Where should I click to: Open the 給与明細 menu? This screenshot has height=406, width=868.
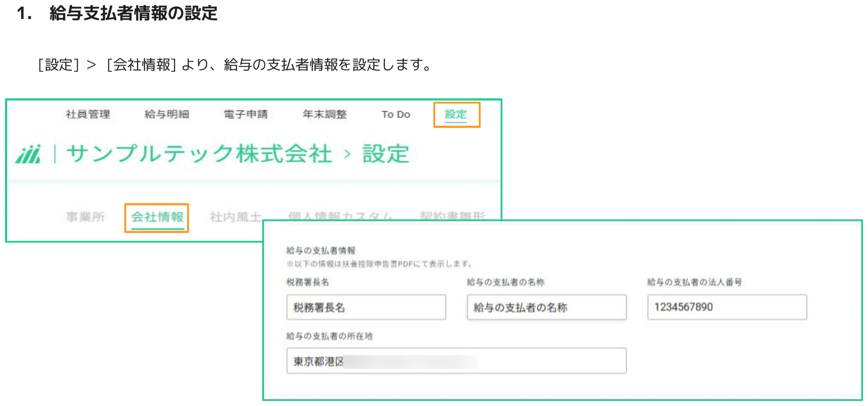click(167, 115)
